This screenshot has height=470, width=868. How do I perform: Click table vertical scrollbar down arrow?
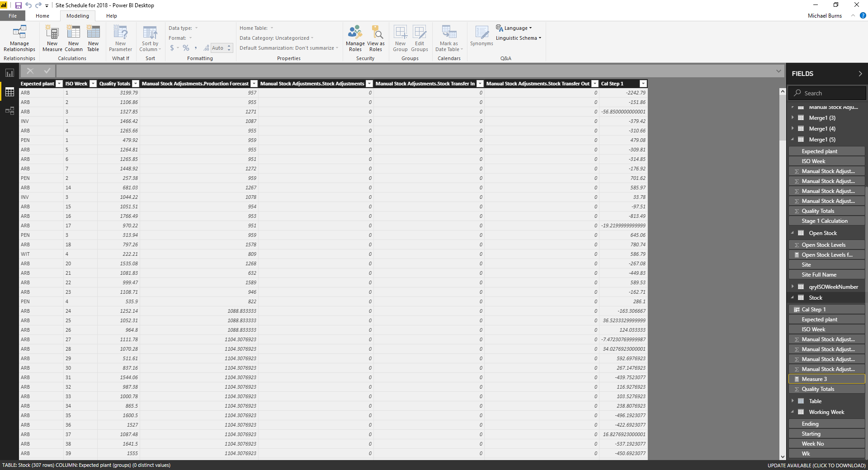[x=783, y=457]
